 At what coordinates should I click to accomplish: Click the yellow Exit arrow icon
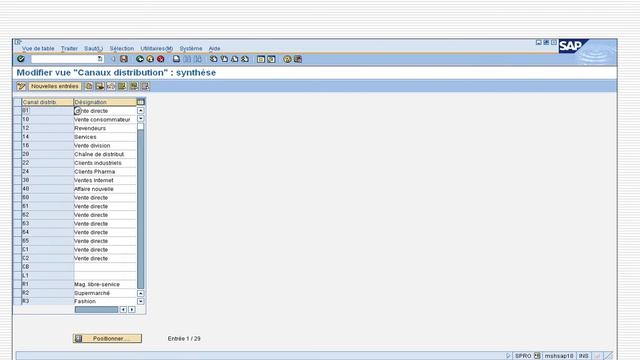150,59
